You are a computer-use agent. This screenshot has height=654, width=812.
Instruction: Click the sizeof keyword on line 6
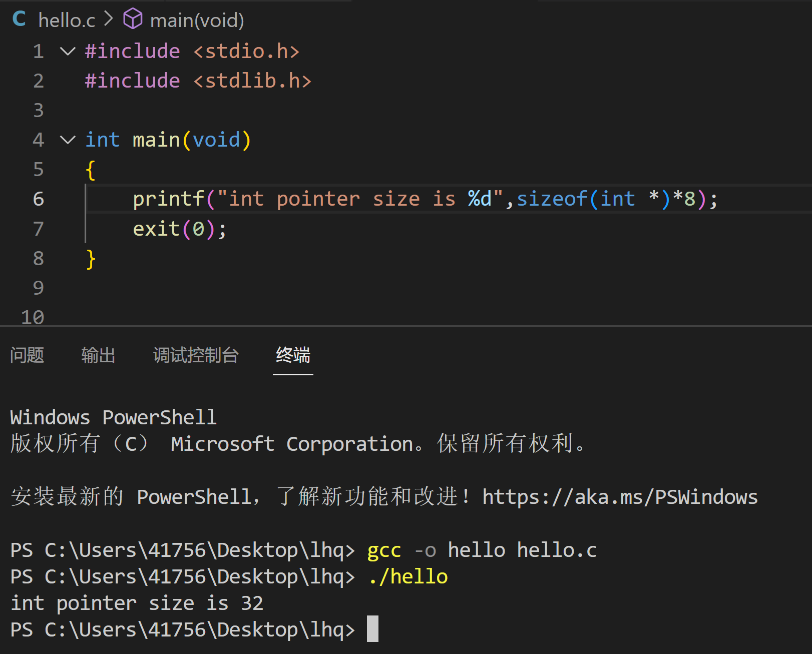click(552, 199)
